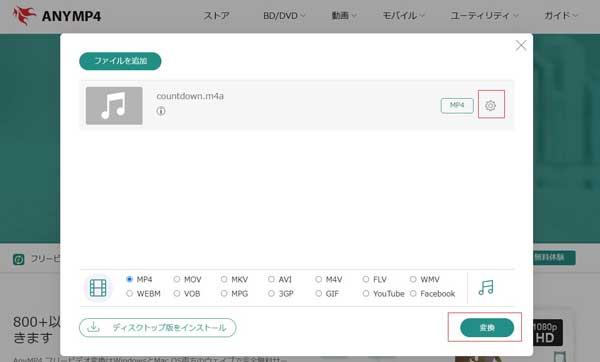Close the converter dialog with the X

(x=521, y=46)
